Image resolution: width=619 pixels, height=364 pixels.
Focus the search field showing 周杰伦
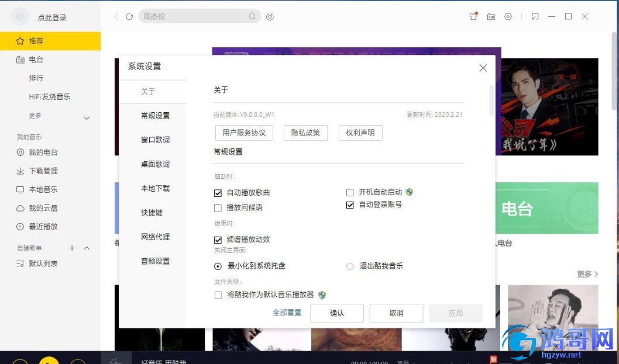[200, 16]
